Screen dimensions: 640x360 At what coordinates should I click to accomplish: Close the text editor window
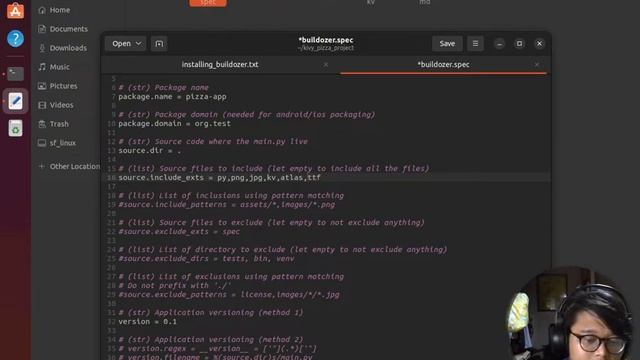coord(539,44)
